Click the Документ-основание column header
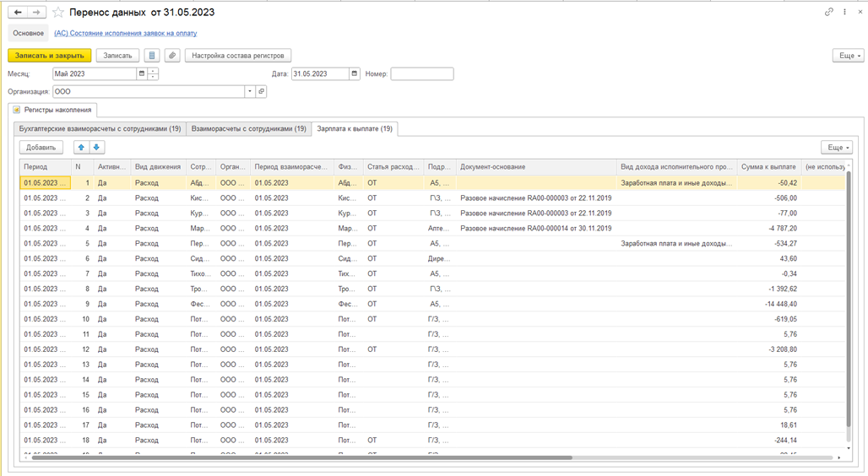 (x=536, y=166)
